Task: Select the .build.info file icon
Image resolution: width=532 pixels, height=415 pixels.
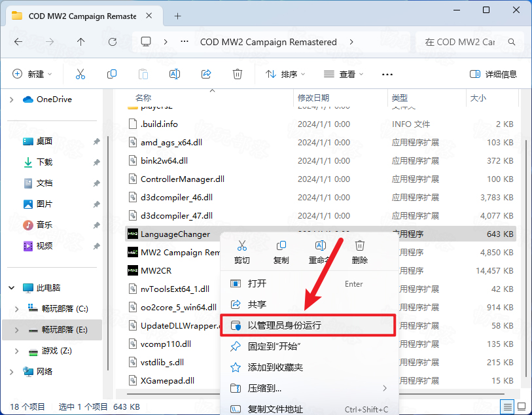Action: pos(133,124)
